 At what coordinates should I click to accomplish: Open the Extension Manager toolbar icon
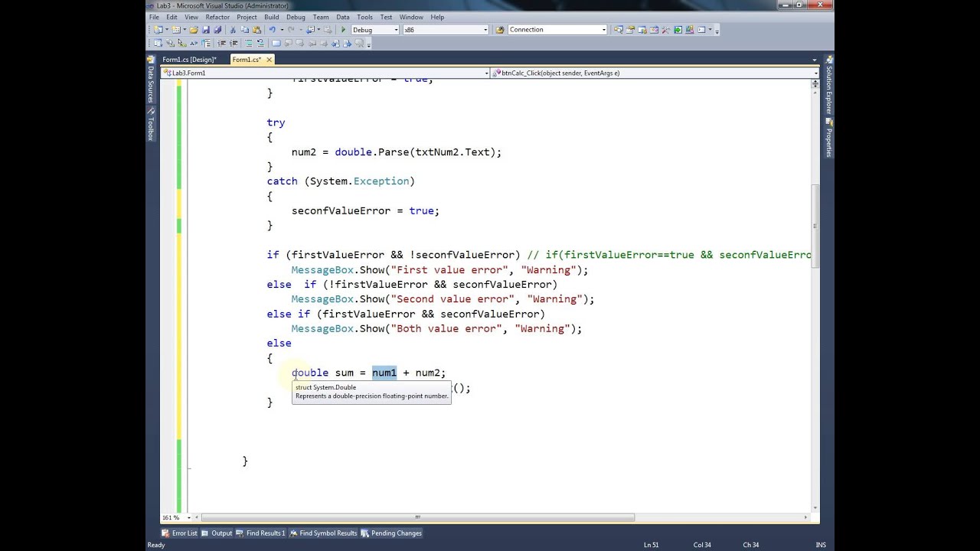click(689, 30)
